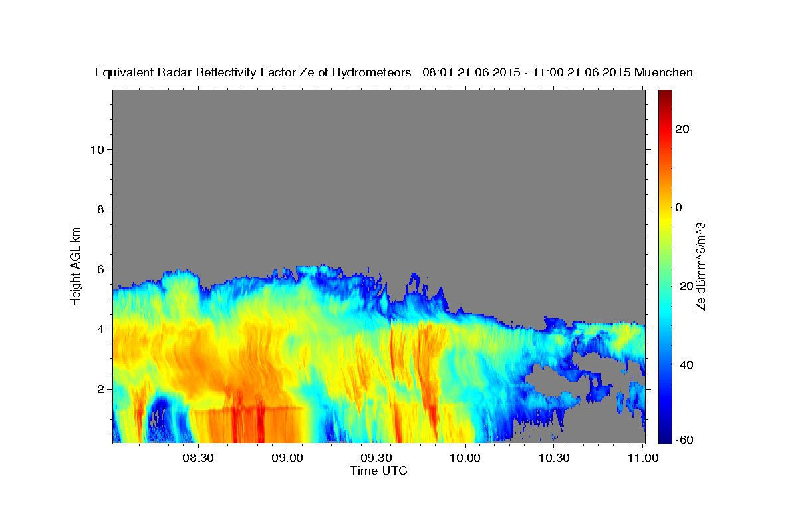Click the '10:00' time tick label
Viewport: 798px width, 532px height.
pos(465,458)
